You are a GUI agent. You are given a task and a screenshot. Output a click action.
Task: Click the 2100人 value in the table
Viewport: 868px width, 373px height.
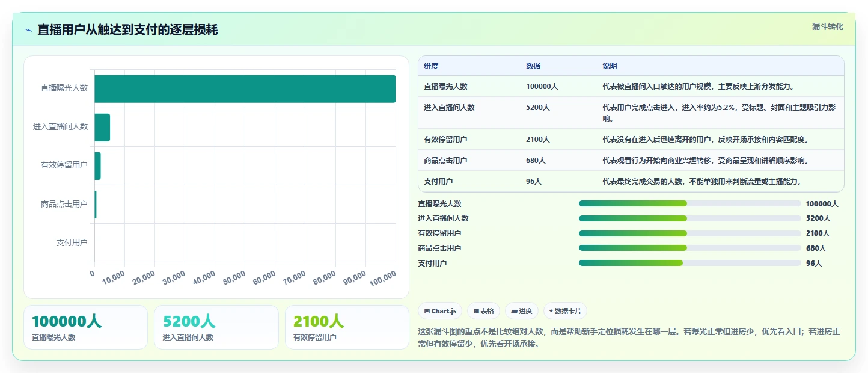[x=538, y=140]
